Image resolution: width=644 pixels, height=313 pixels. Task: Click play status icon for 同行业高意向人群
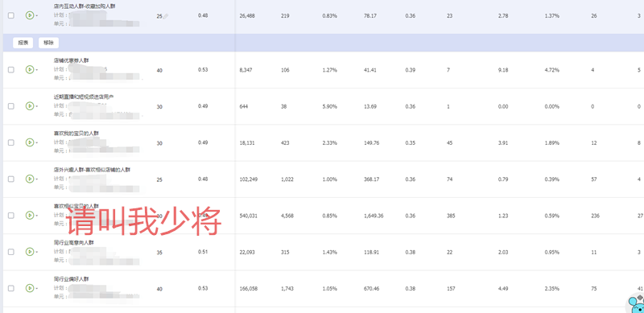(x=30, y=251)
